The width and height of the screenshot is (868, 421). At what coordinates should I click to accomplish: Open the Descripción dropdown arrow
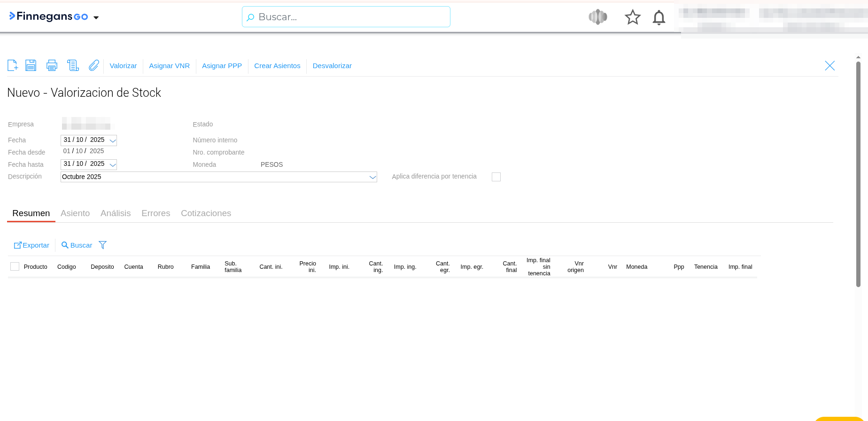[372, 177]
